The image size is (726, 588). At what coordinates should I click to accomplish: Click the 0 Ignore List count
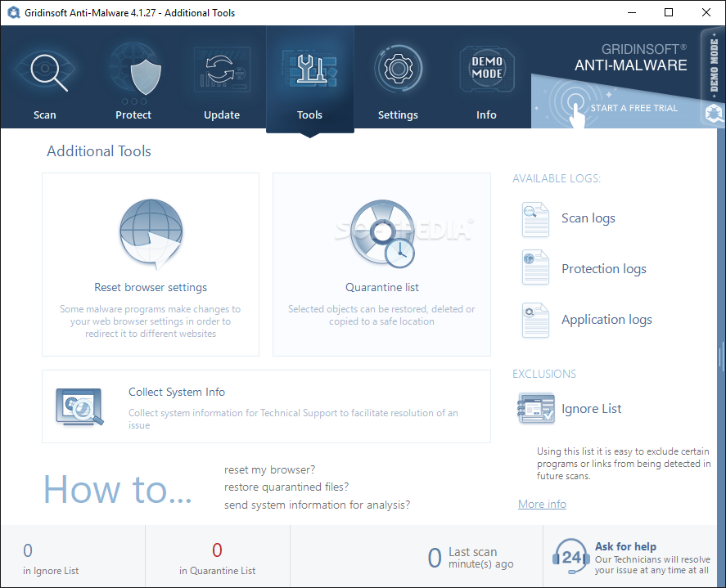[x=28, y=550]
